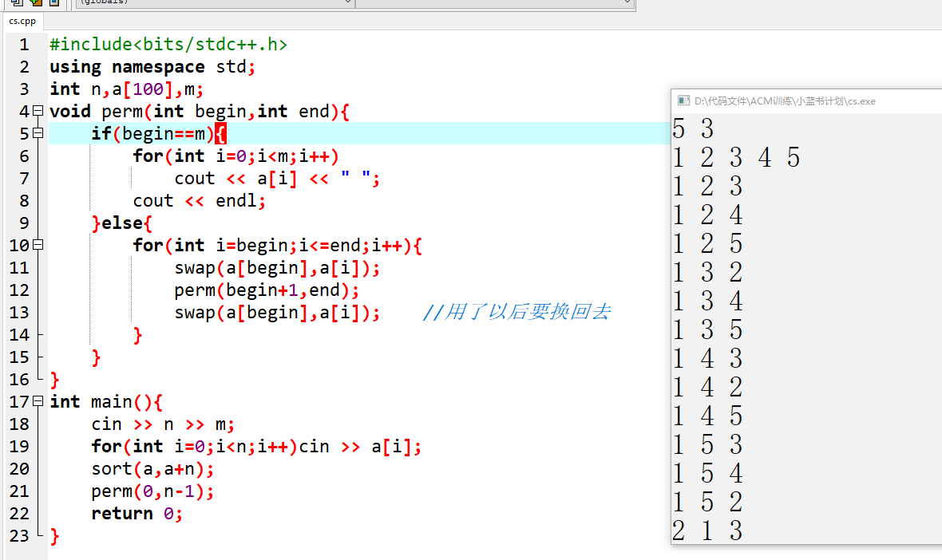942x560 pixels.
Task: Click 'void perm(int begin,int end){' line
Action: [199, 111]
